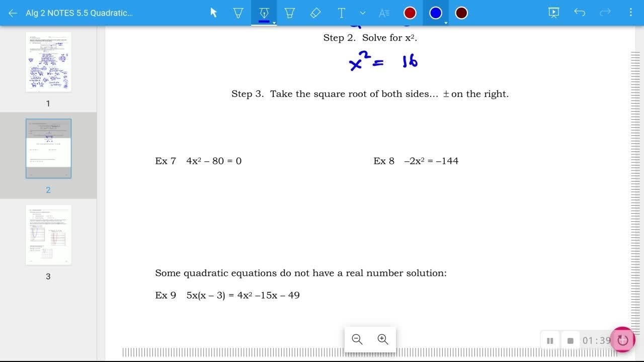Expand the text tool options chevron
Viewport: 644px width, 362px height.
click(x=363, y=13)
